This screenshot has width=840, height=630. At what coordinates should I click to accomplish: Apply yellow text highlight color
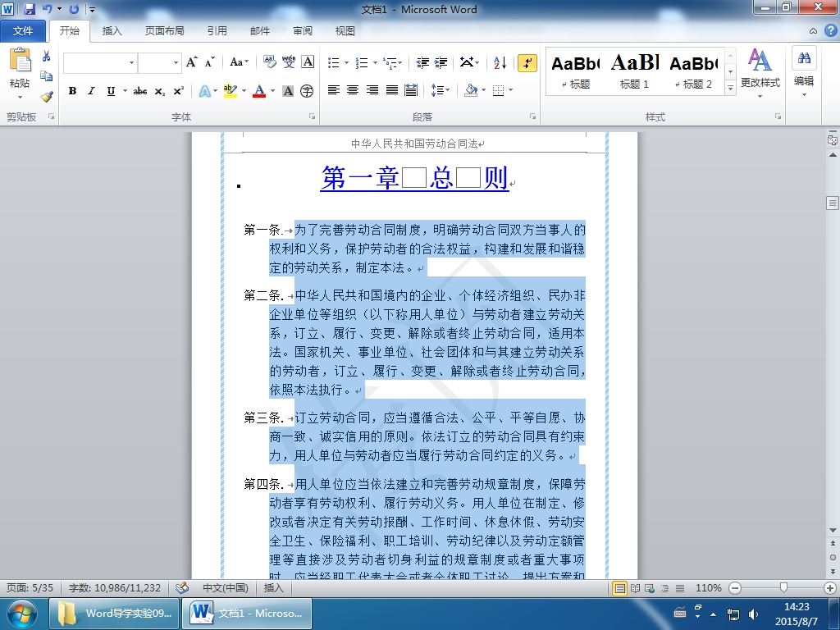click(230, 91)
